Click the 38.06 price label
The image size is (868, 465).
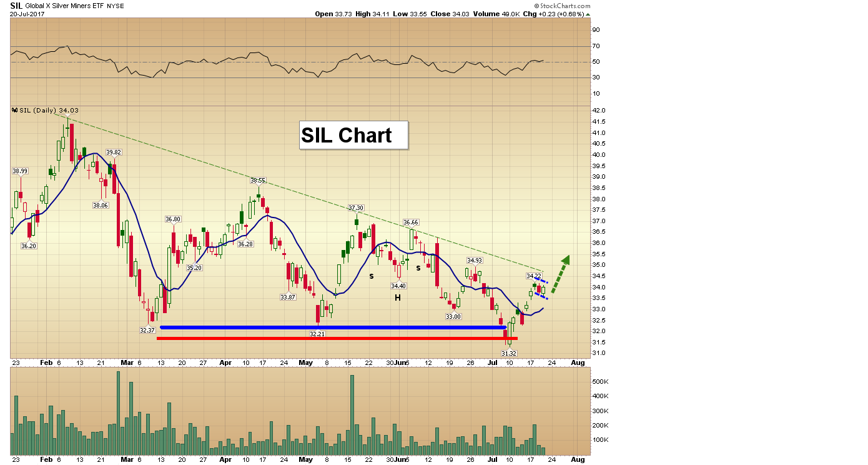(101, 205)
